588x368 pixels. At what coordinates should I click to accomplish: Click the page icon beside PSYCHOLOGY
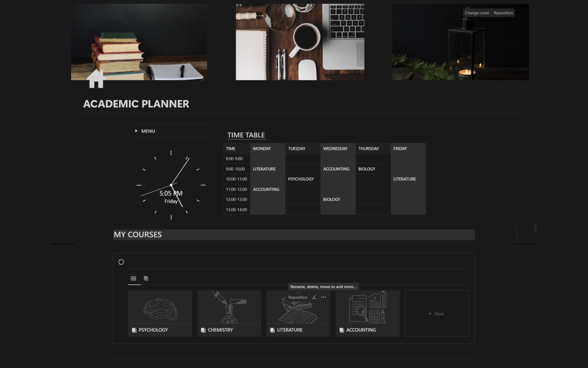134,330
